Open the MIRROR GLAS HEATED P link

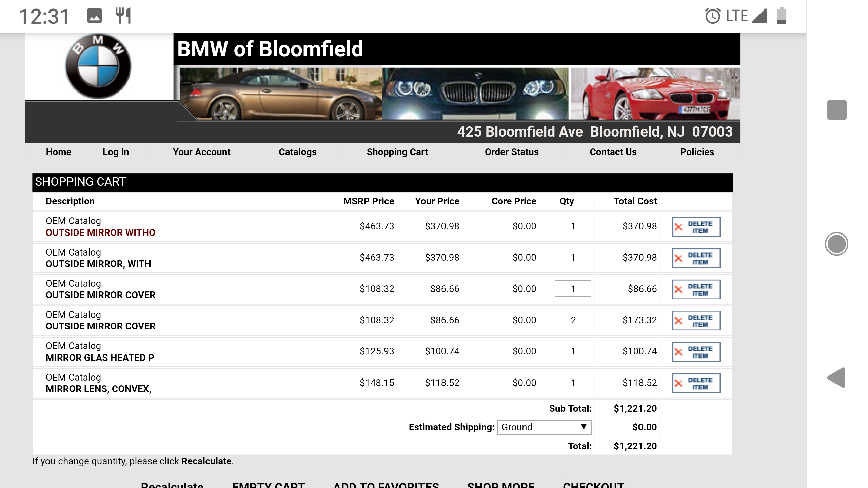100,358
